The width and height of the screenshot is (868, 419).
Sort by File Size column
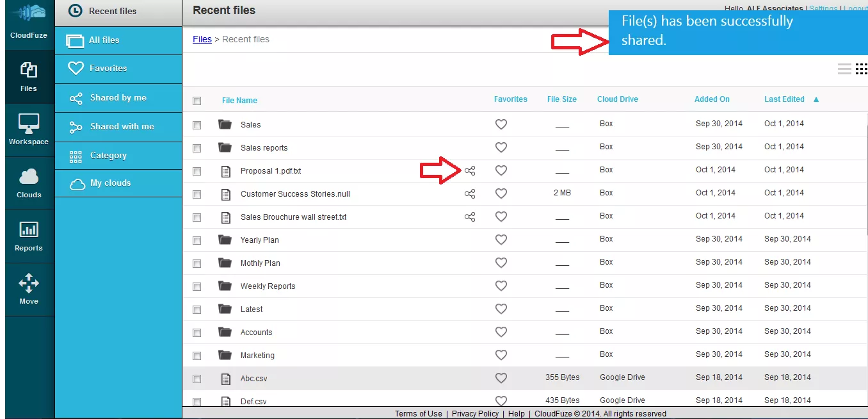562,99
